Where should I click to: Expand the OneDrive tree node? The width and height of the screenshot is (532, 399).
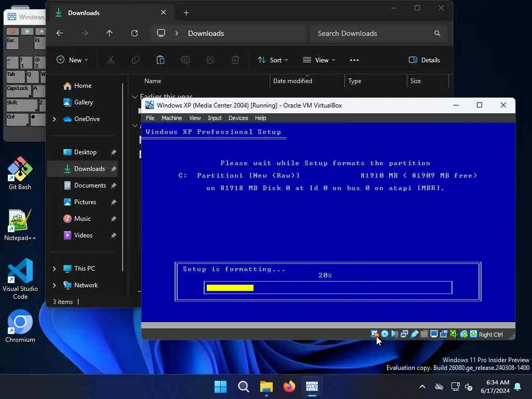(x=54, y=119)
